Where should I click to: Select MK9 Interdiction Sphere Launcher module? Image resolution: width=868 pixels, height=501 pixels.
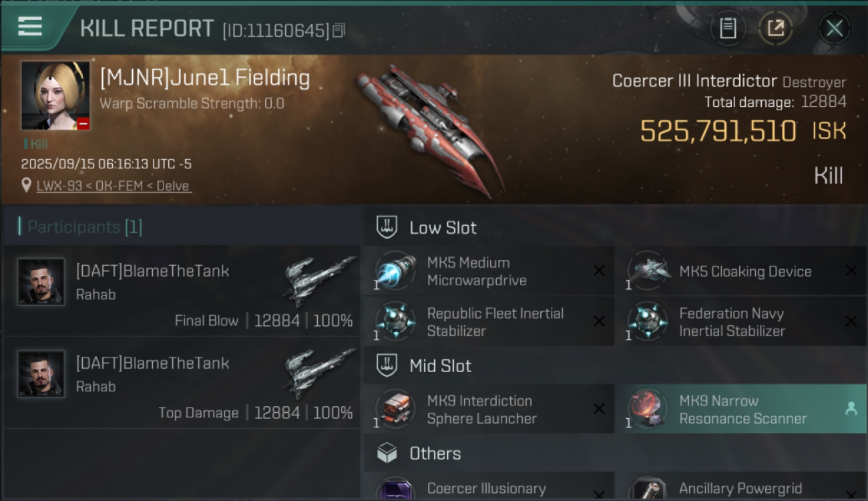pyautogui.click(x=479, y=409)
